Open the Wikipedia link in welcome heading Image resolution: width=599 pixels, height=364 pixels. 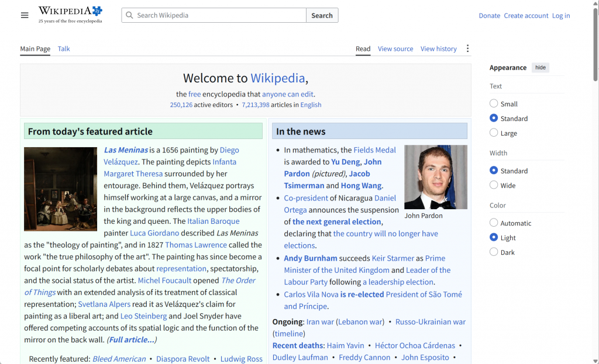click(x=278, y=78)
